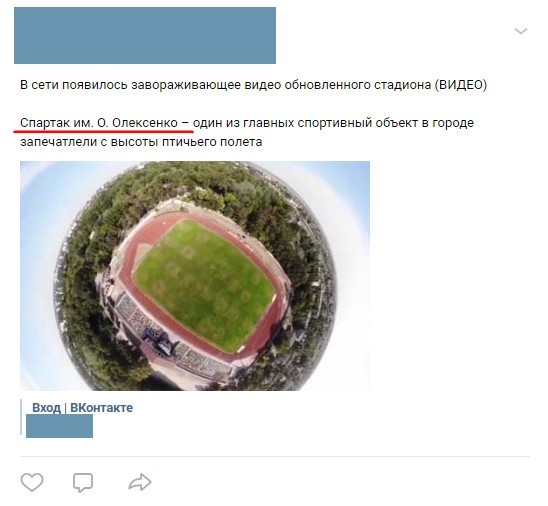This screenshot has width=548, height=506.
Task: Click the word 'ВКонтакте' in link title
Action: click(102, 407)
